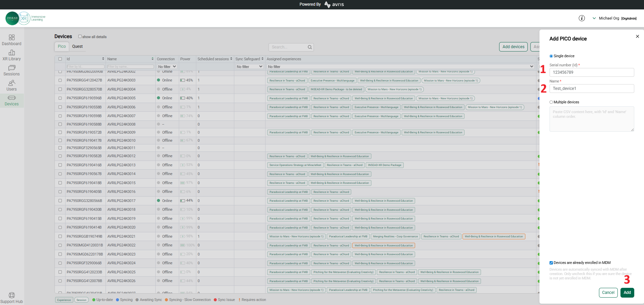Switch to the Pico tab
Screen dimensions: 644x305
pos(62,46)
